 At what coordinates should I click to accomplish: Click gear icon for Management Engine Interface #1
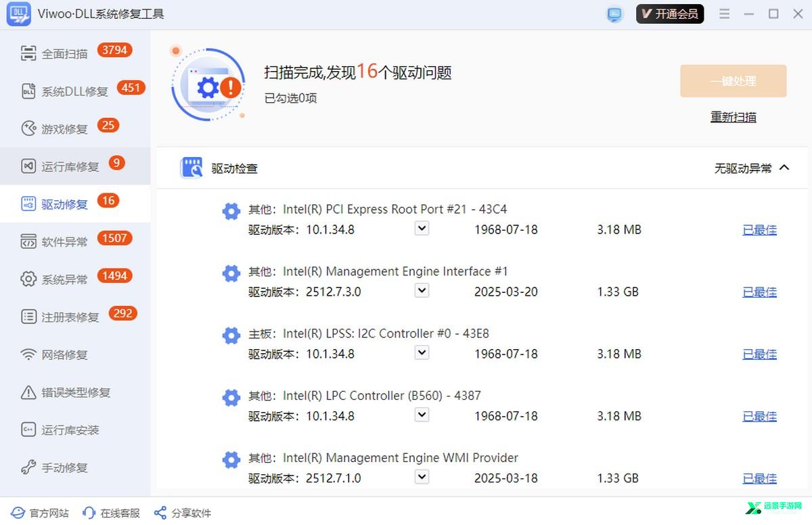coord(231,273)
